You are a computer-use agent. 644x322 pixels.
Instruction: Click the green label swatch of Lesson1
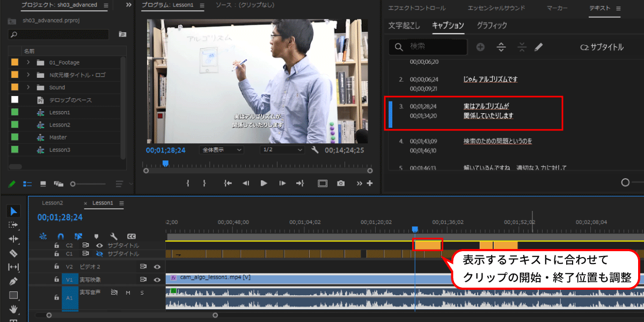pyautogui.click(x=14, y=112)
